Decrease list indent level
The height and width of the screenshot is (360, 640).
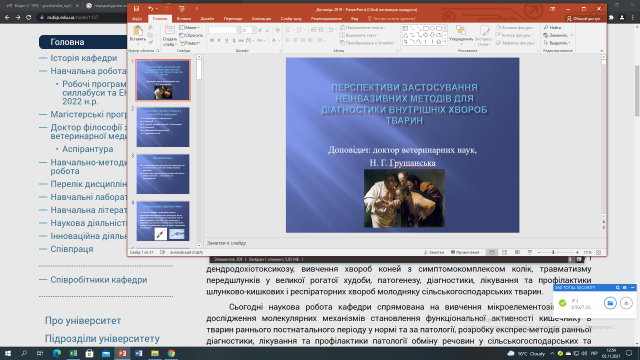coord(313,30)
